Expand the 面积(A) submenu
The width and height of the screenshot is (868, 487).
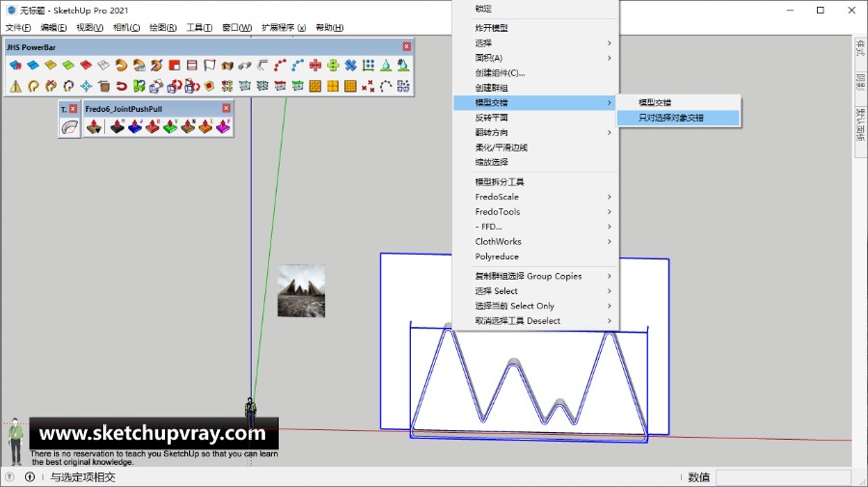click(536, 58)
